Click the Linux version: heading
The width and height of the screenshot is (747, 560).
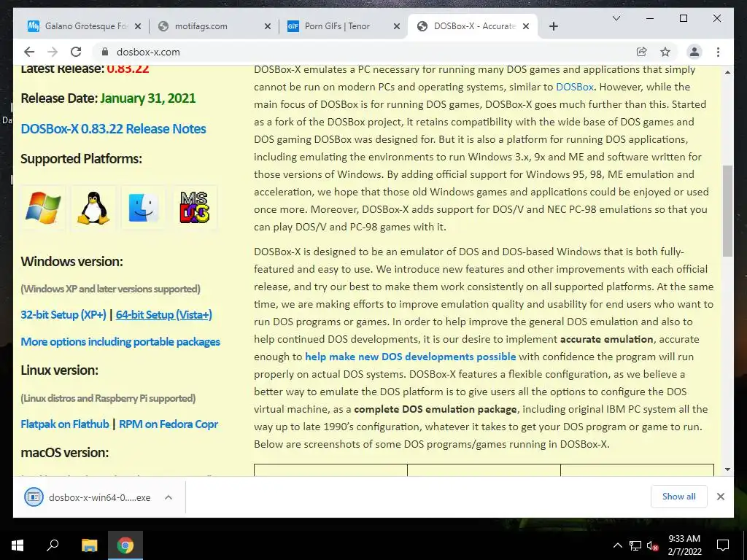[60, 370]
